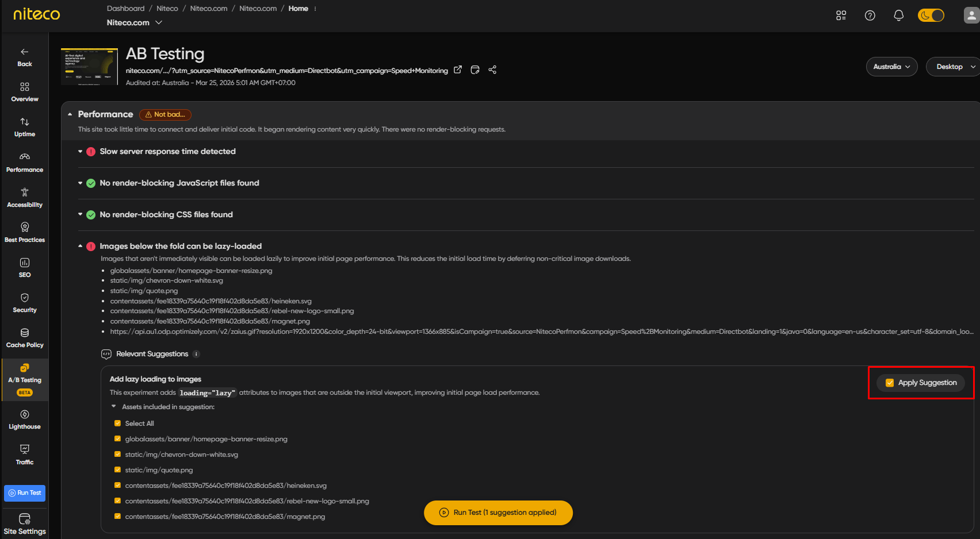Expand No render-blocking CSS files found
Screen dimensions: 980x539
click(x=81, y=215)
